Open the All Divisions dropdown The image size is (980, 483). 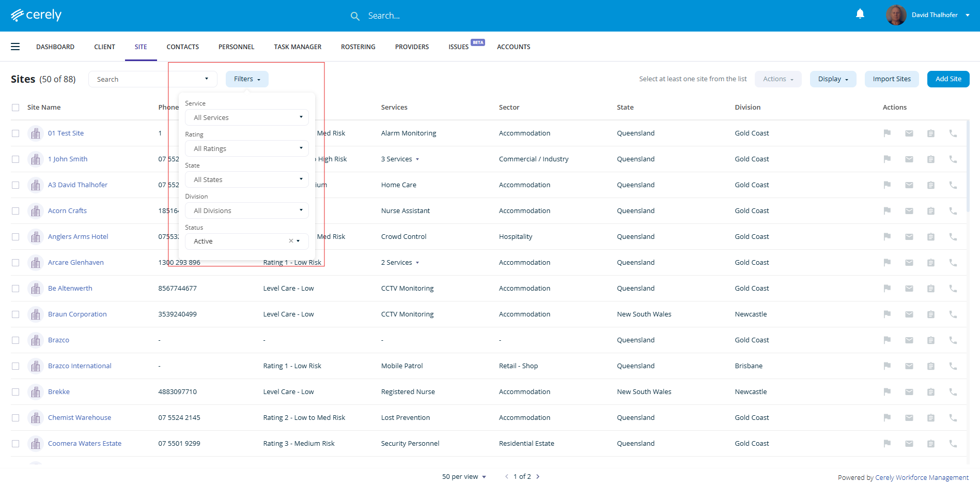(247, 210)
